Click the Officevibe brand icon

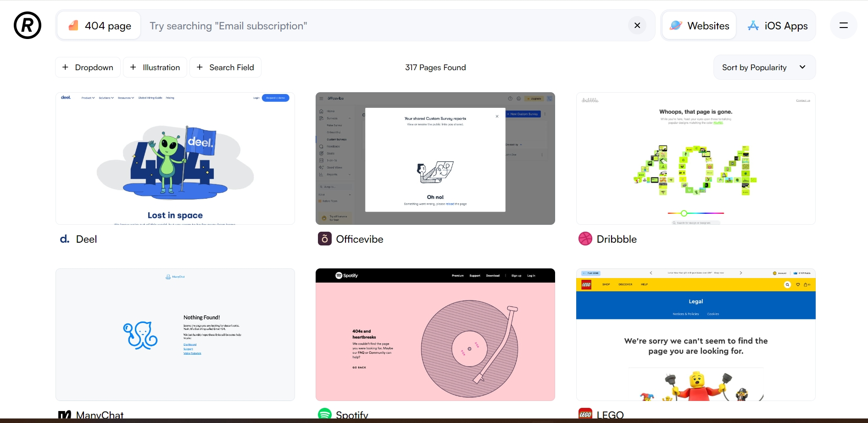pyautogui.click(x=325, y=239)
